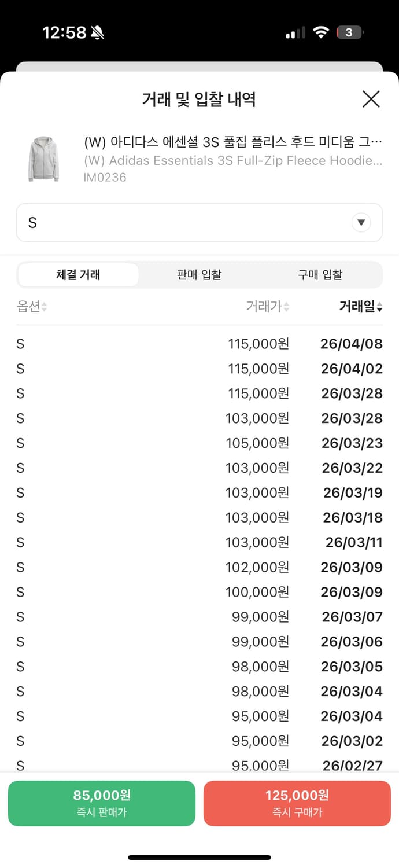Switch to the 구매 입찰 tab
Image resolution: width=399 pixels, height=868 pixels.
point(320,275)
